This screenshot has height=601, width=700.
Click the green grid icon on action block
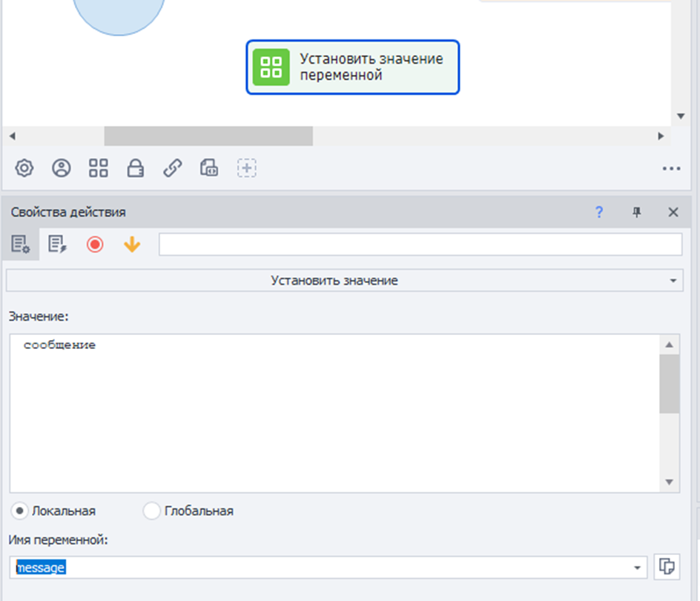[x=271, y=67]
